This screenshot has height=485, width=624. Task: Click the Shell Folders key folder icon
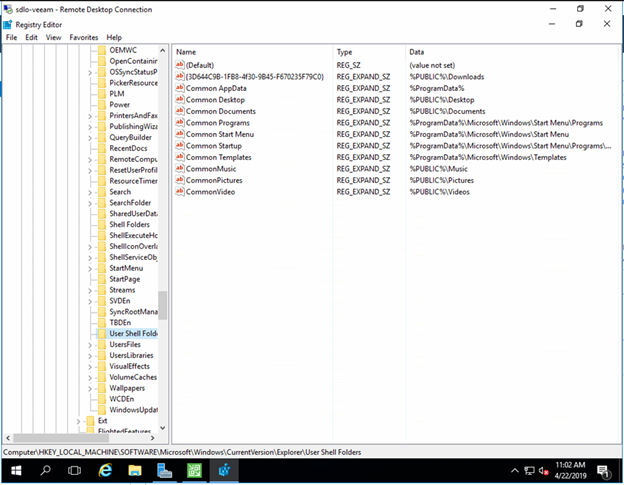click(102, 224)
